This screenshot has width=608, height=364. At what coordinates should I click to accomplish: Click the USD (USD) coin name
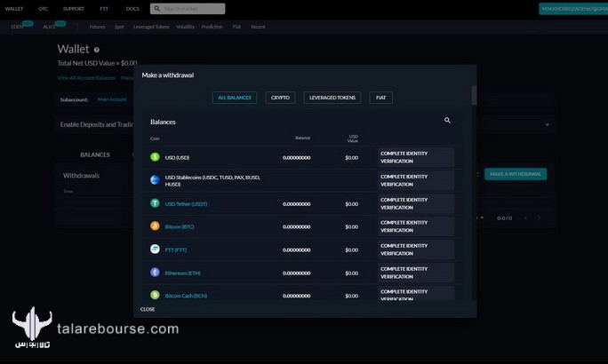[177, 158]
